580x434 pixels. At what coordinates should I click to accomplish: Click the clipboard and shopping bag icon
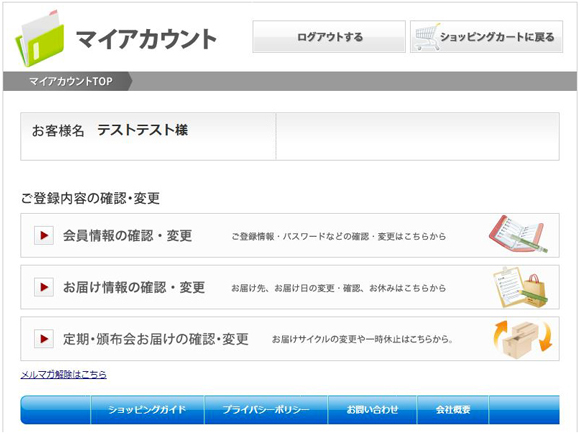[x=521, y=287]
